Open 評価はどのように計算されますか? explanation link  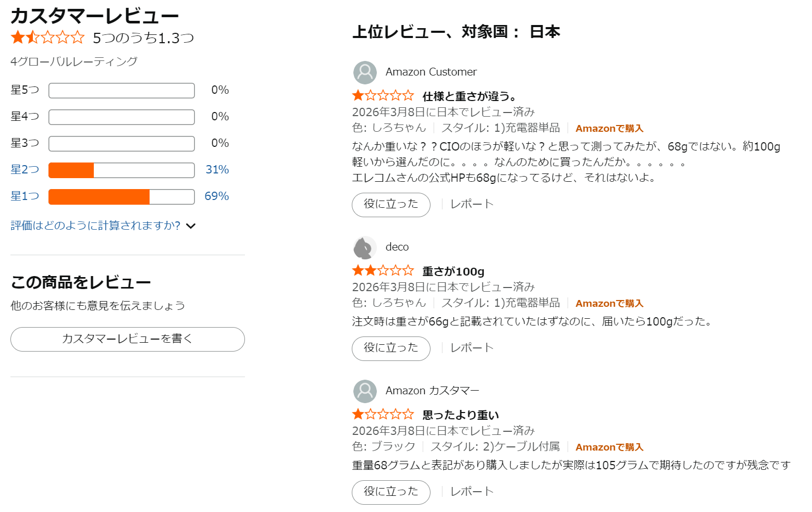click(x=95, y=226)
